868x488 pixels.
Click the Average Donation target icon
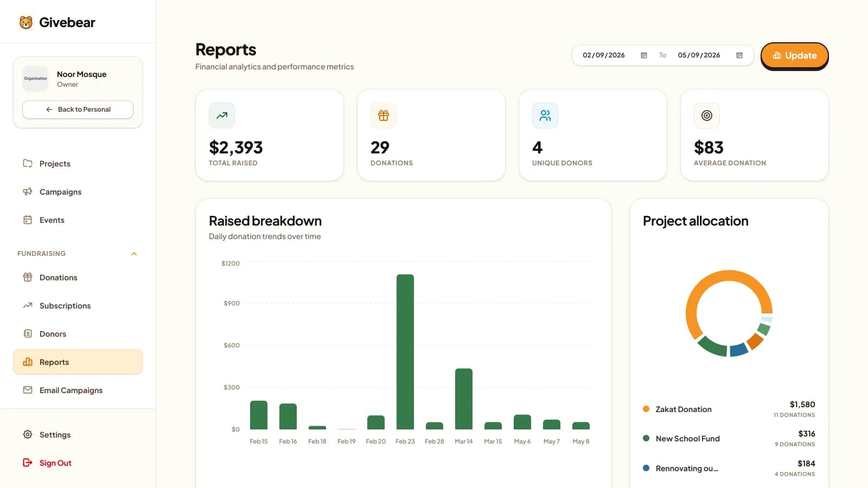[707, 115]
